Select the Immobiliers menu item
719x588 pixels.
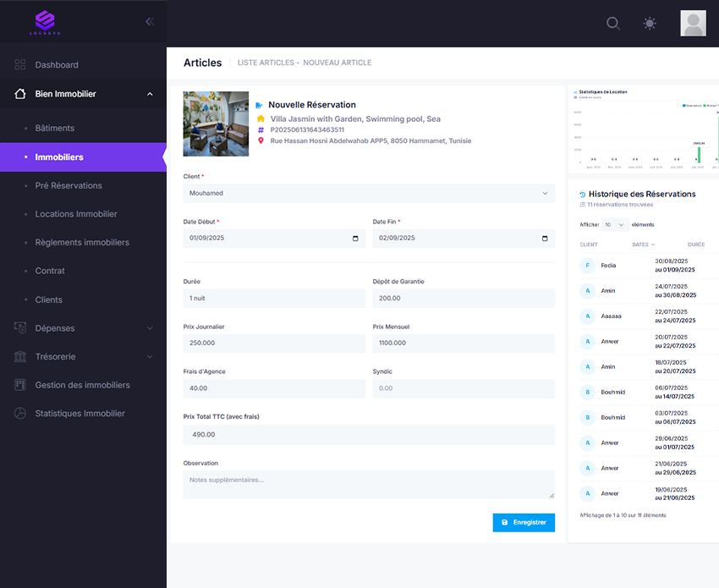(x=83, y=157)
